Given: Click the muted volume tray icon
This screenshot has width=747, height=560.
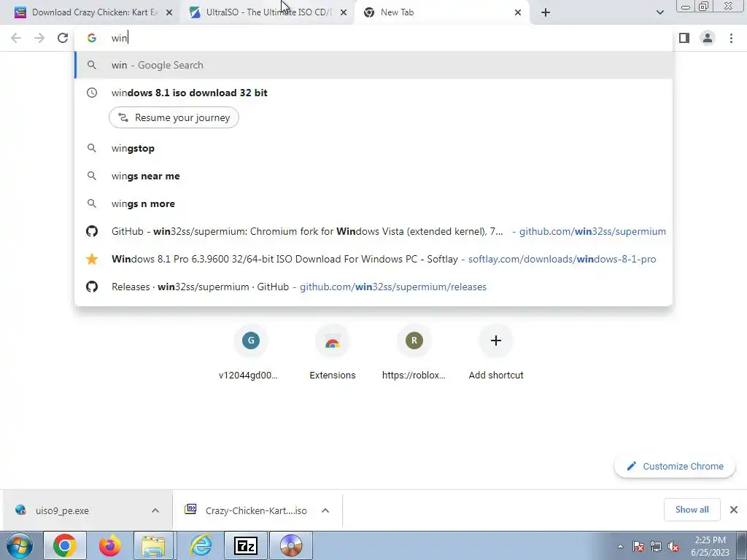Looking at the screenshot, I should [673, 546].
